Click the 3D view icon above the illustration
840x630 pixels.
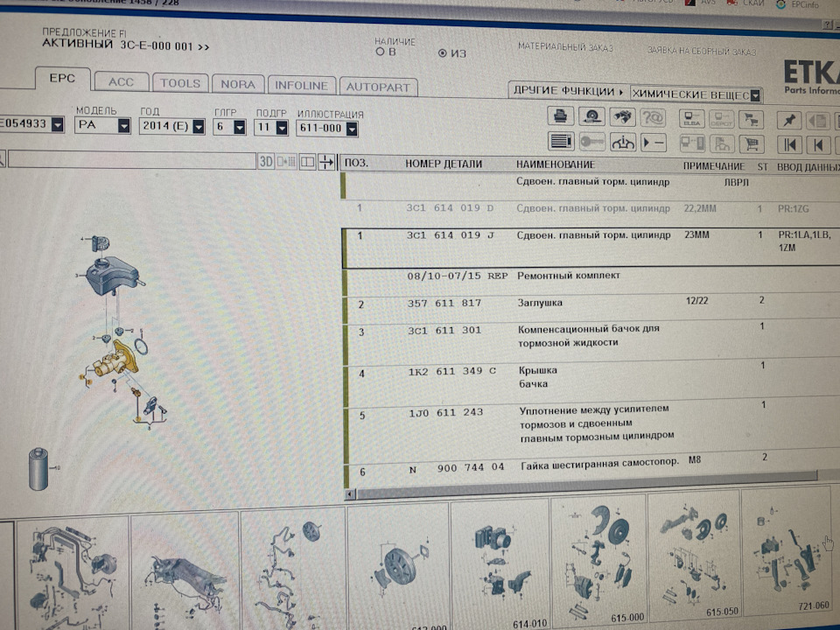[266, 161]
